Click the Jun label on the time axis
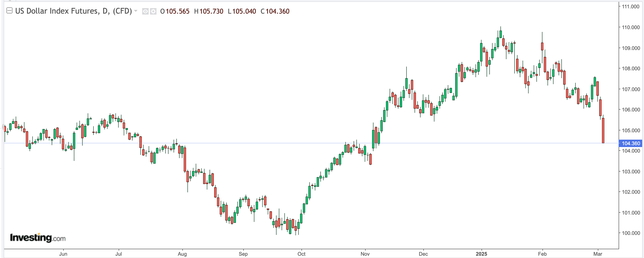 point(63,254)
